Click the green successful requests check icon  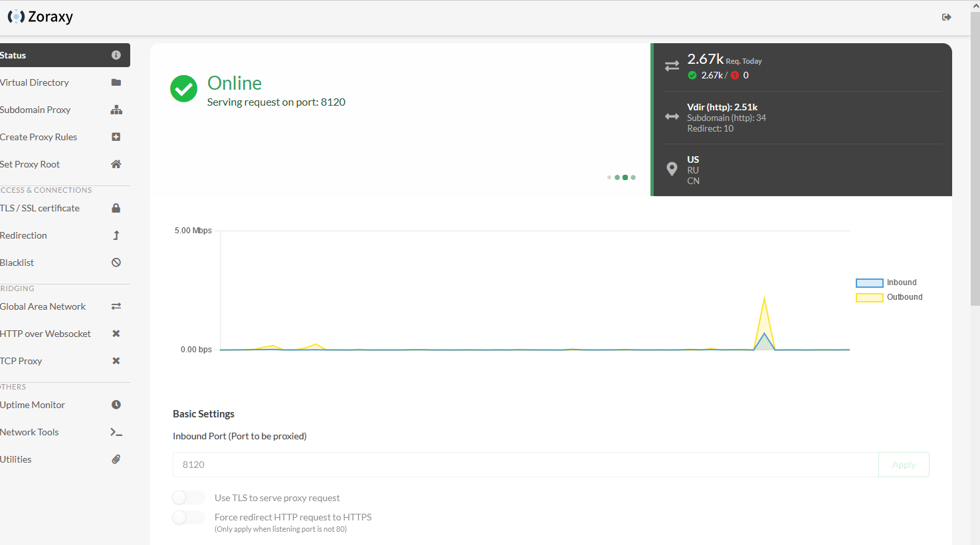tap(692, 75)
